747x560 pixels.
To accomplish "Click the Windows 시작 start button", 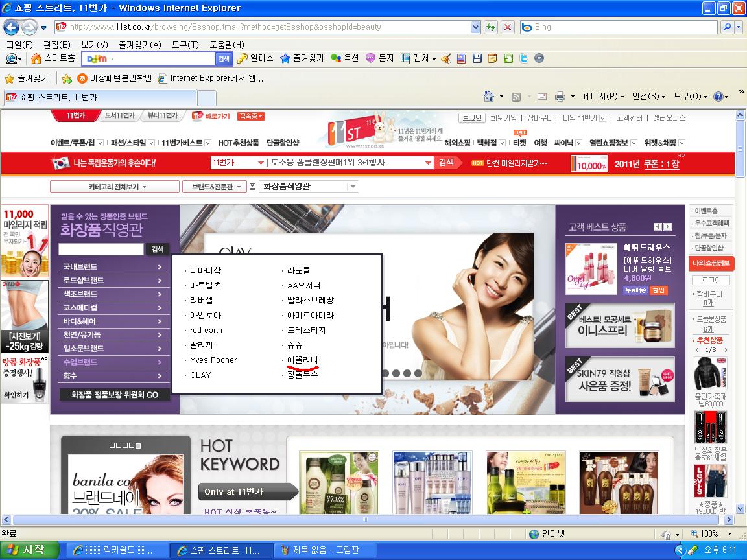I will (x=30, y=550).
